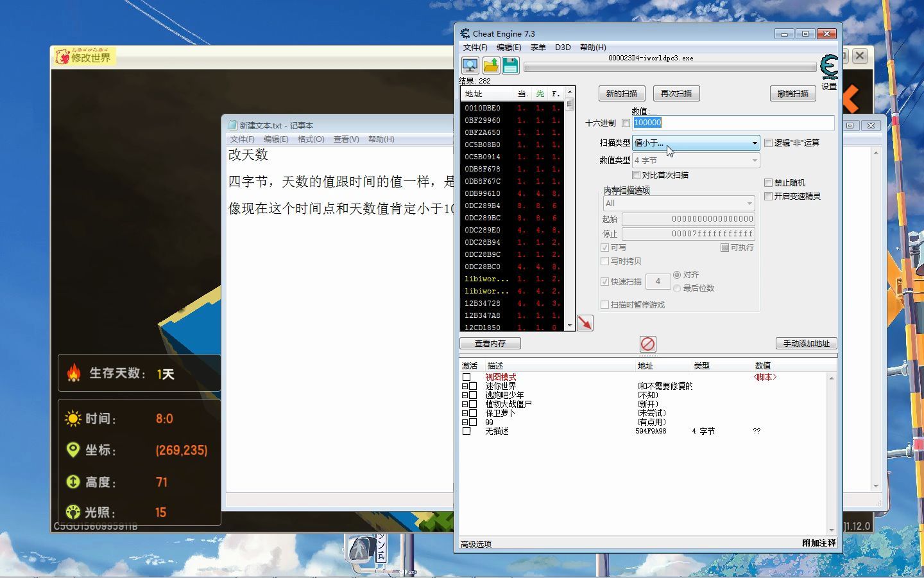Screen dimensions: 924x578
Task: Tick the 迷你世界 group checkbox
Action: click(x=473, y=386)
